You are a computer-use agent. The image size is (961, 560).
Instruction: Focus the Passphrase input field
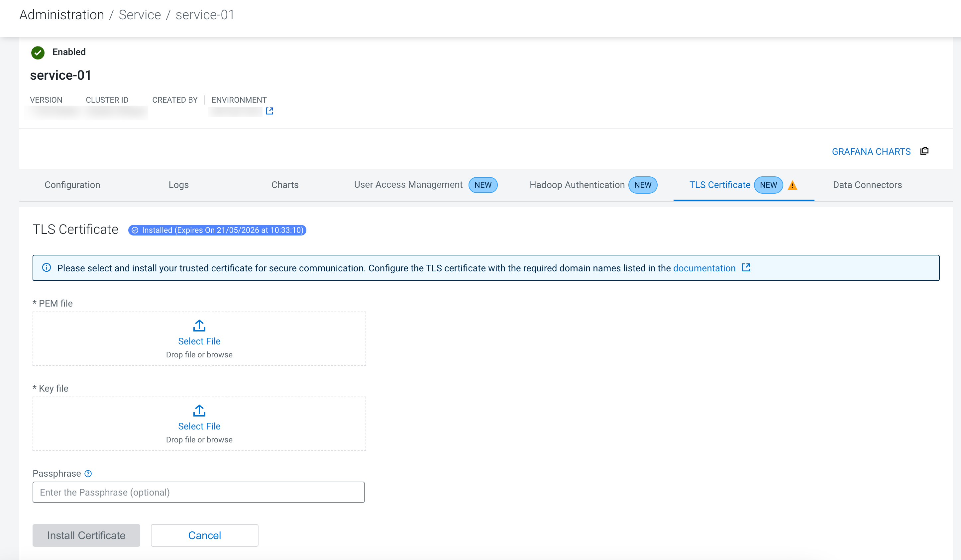click(x=198, y=492)
